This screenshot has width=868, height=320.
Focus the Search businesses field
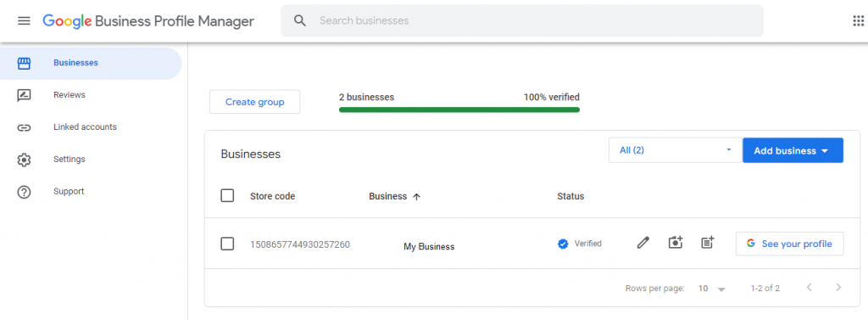coord(522,21)
